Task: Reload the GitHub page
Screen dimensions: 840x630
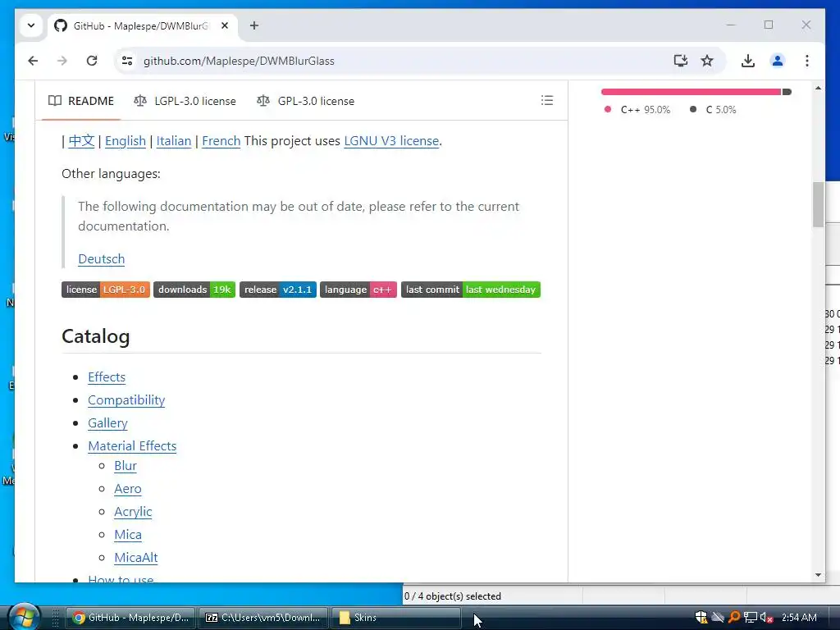Action: [92, 61]
